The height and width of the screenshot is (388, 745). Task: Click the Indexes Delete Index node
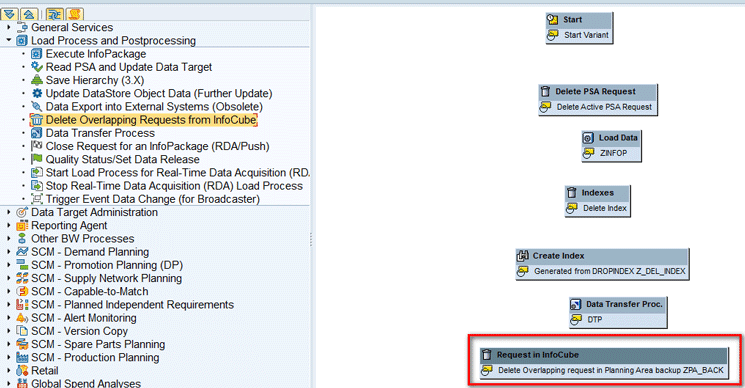[598, 201]
